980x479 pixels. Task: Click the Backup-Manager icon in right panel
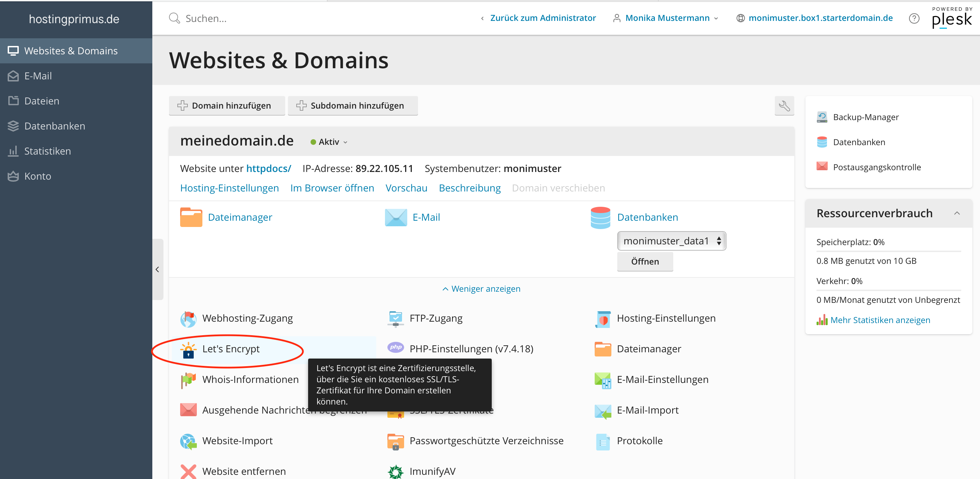coord(822,117)
